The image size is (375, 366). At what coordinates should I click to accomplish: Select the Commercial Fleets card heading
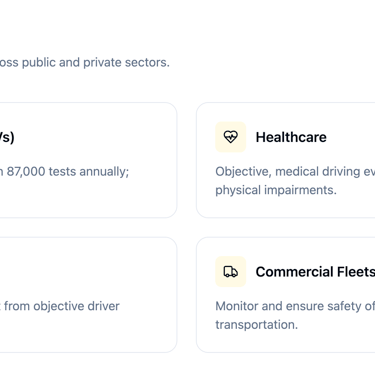tap(315, 272)
